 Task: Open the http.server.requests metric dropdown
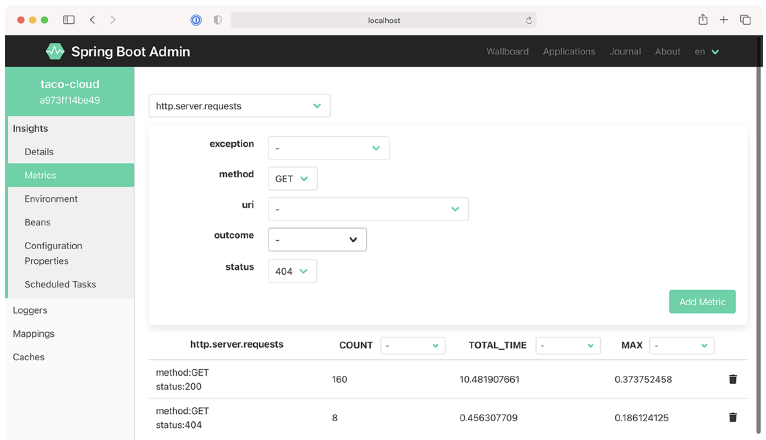pos(239,105)
